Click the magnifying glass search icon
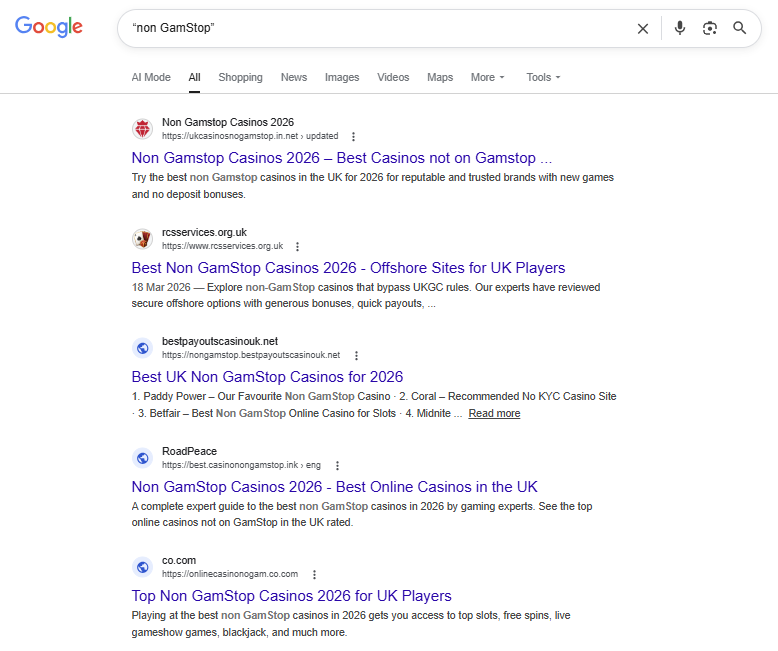This screenshot has width=778, height=651. tap(740, 28)
